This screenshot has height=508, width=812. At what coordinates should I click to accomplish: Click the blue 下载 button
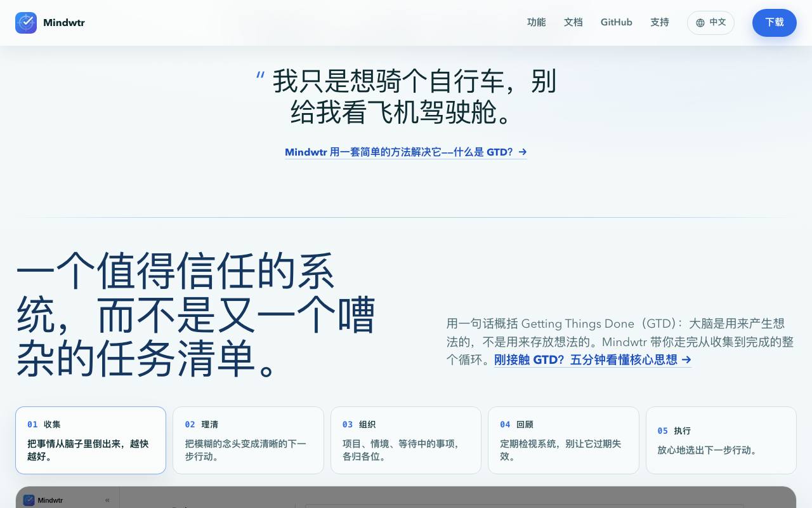point(775,23)
